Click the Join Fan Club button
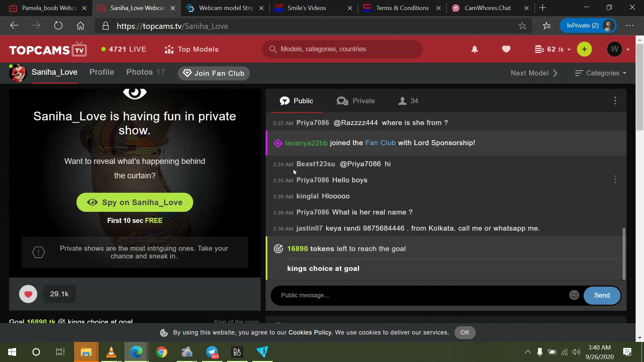The height and width of the screenshot is (362, 644). (214, 73)
